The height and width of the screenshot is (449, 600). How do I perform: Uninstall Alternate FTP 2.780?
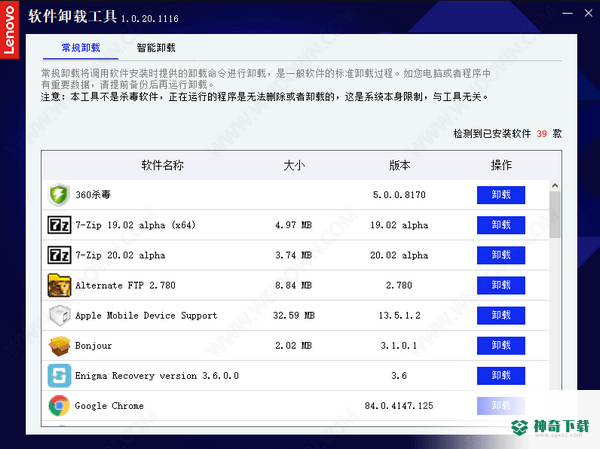pos(501,286)
